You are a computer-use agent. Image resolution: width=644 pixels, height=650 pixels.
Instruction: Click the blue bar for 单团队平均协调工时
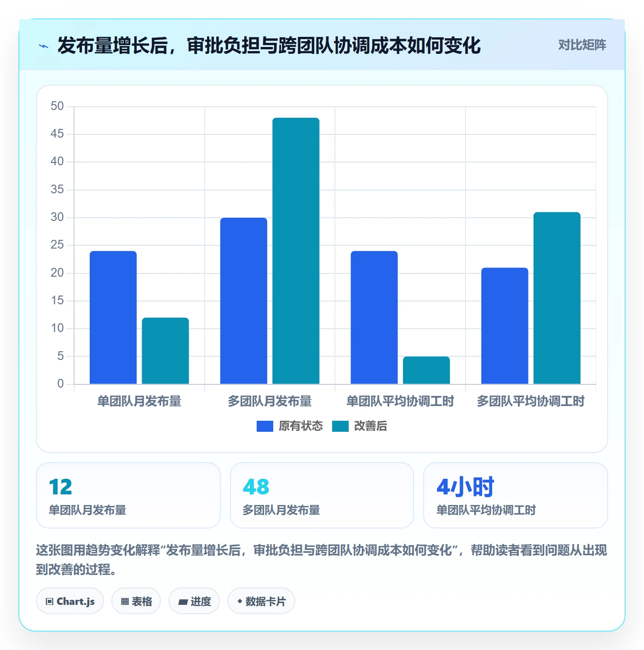[x=374, y=318]
